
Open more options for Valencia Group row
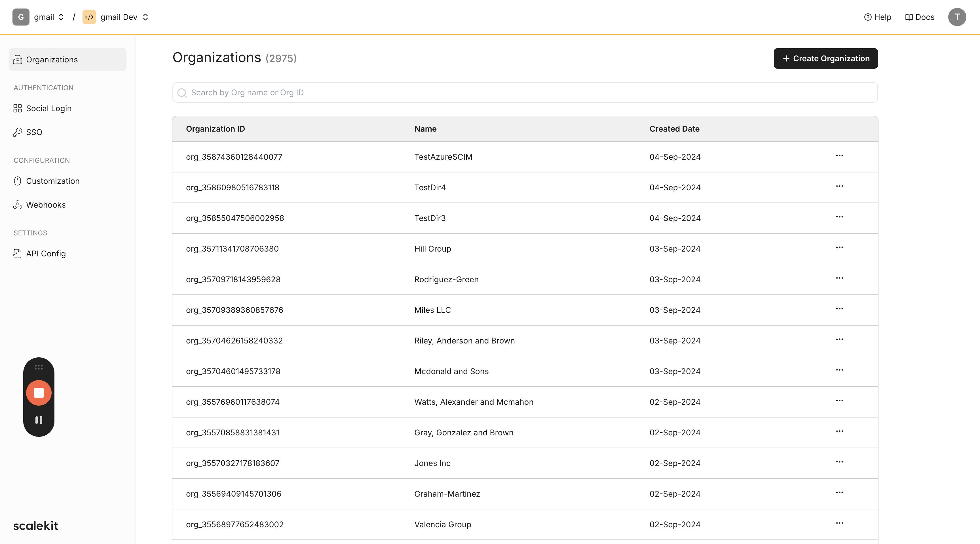840,523
